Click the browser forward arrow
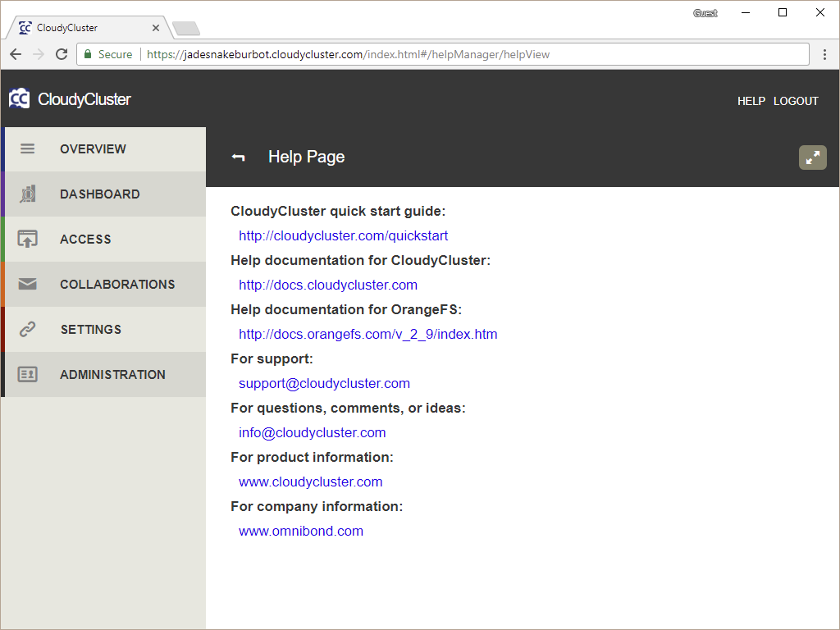840x630 pixels. click(38, 54)
